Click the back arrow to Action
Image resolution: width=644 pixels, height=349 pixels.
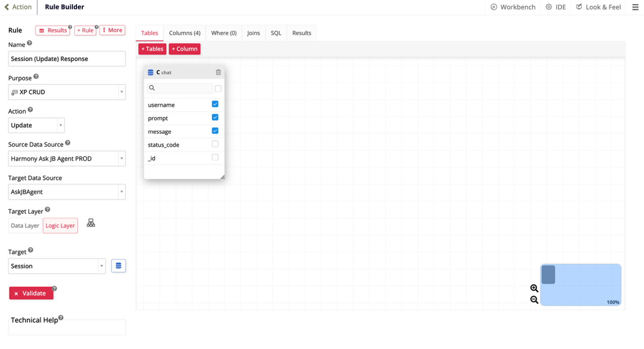click(7, 7)
